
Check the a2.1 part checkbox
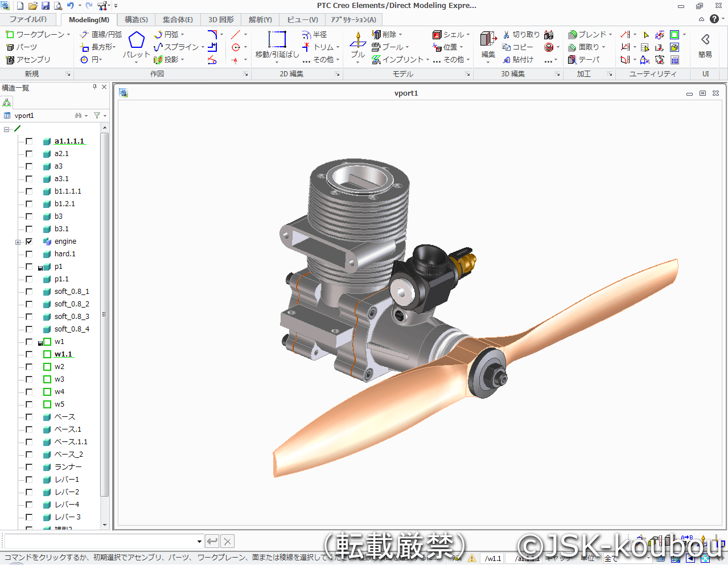pyautogui.click(x=29, y=154)
